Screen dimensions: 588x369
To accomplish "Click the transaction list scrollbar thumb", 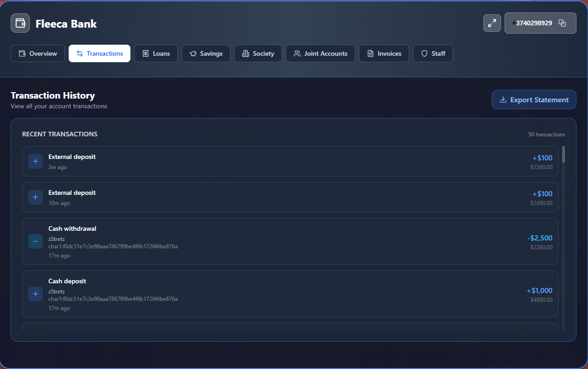I will [x=564, y=154].
